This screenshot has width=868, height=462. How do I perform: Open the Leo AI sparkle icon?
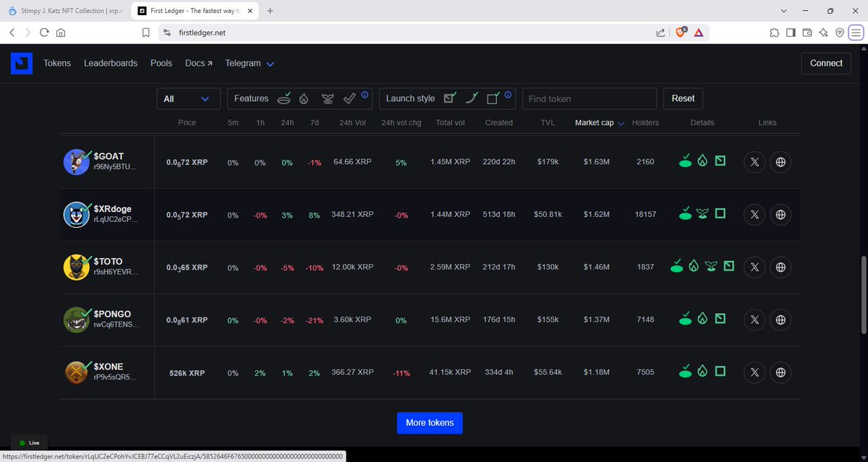823,33
